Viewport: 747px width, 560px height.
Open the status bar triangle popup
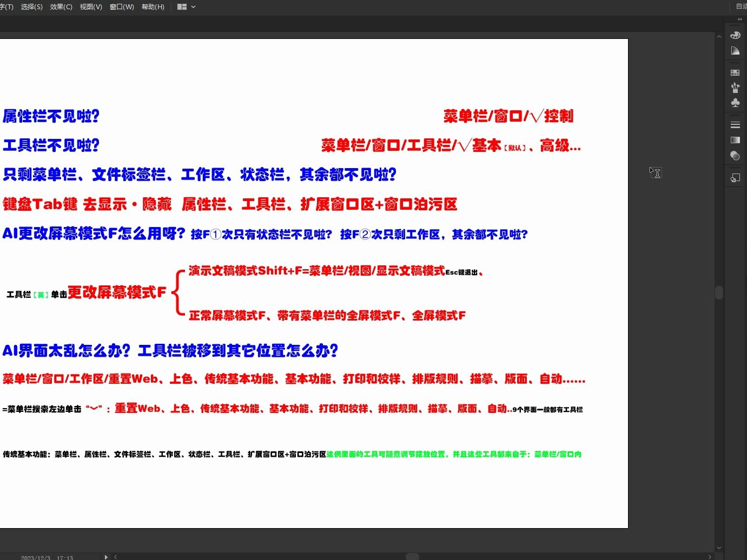pos(106,557)
